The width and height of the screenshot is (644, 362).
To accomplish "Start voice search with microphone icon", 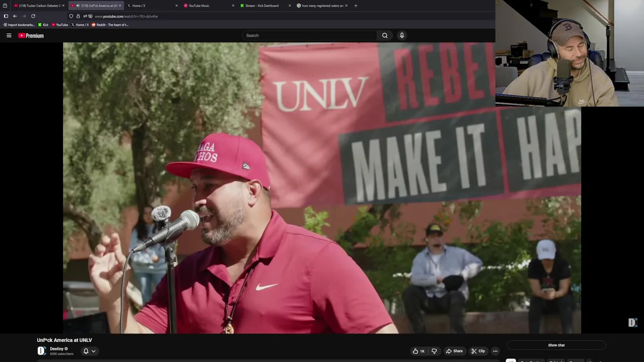I will click(401, 35).
